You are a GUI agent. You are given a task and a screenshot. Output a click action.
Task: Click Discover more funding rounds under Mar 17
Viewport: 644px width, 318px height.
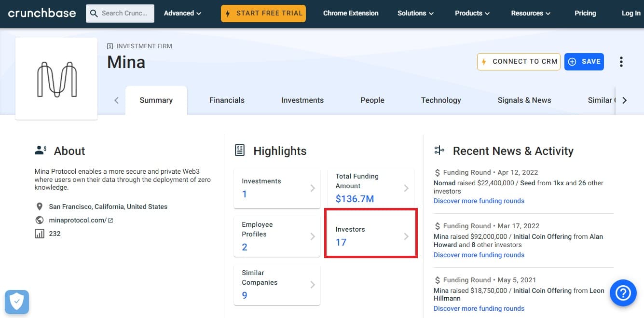[479, 255]
